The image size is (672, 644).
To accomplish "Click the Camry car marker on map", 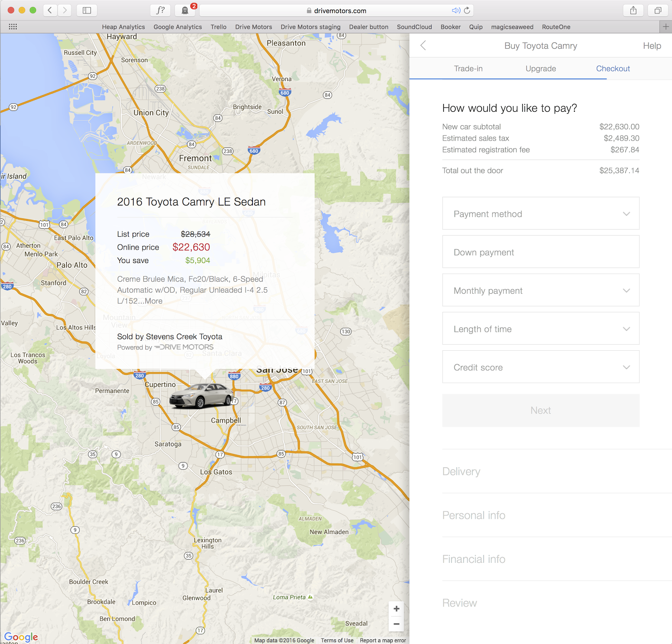I will [201, 396].
